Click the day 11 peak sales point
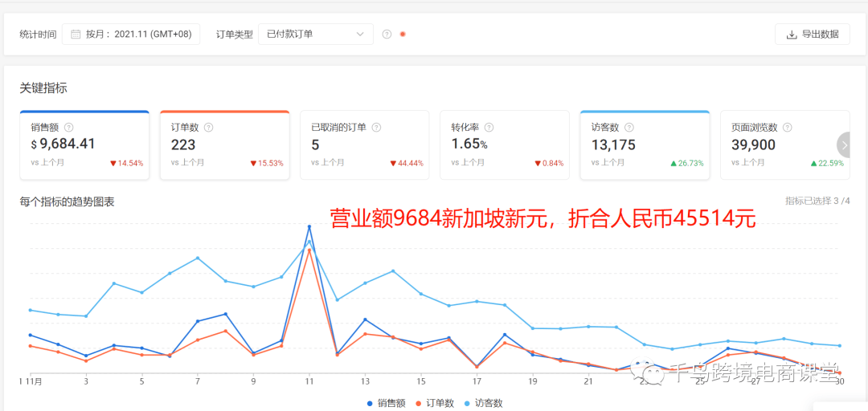Image resolution: width=868 pixels, height=411 pixels. pyautogui.click(x=309, y=226)
